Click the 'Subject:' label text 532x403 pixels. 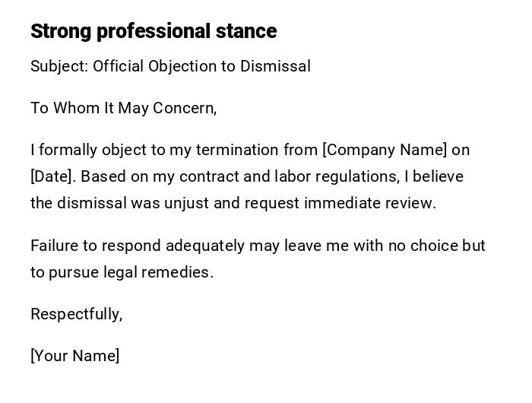pos(59,66)
